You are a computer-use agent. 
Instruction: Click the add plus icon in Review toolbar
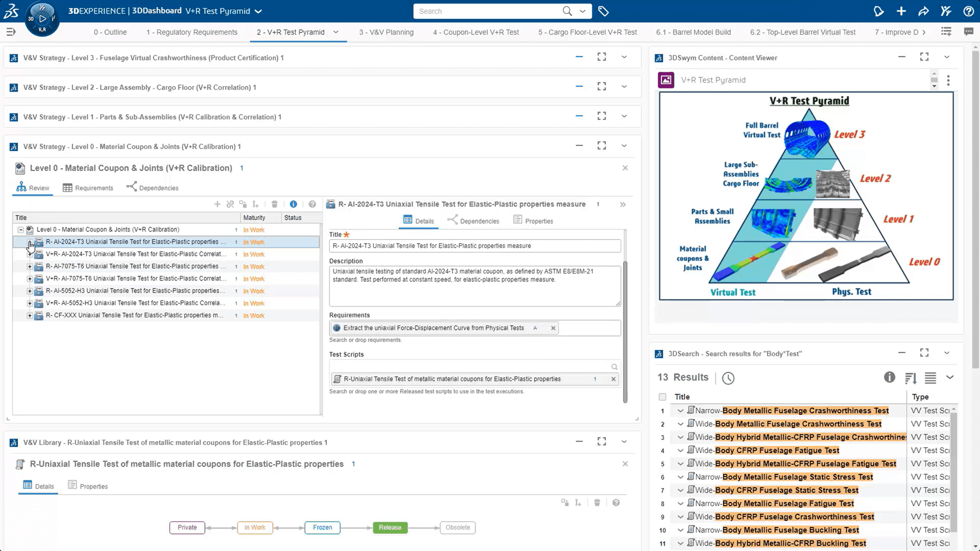(x=217, y=204)
